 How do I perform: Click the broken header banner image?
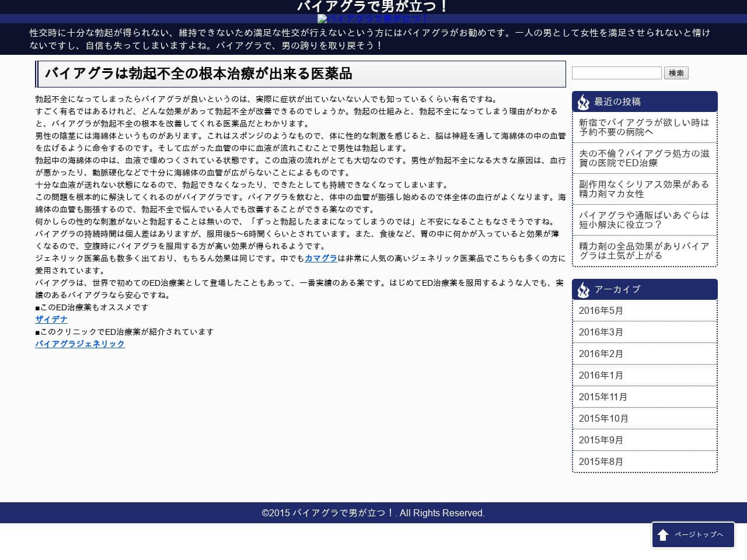coord(372,19)
